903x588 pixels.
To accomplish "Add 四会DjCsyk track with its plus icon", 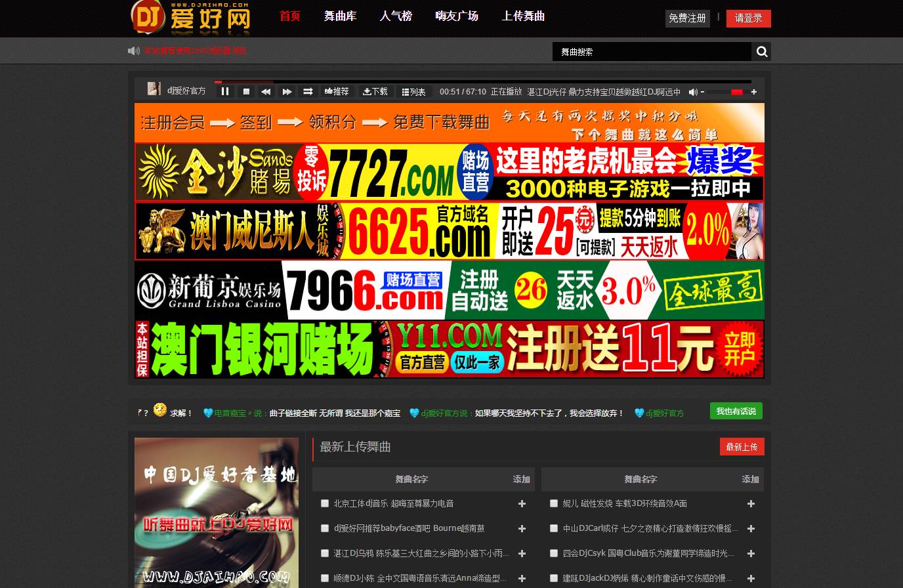I will click(x=751, y=554).
